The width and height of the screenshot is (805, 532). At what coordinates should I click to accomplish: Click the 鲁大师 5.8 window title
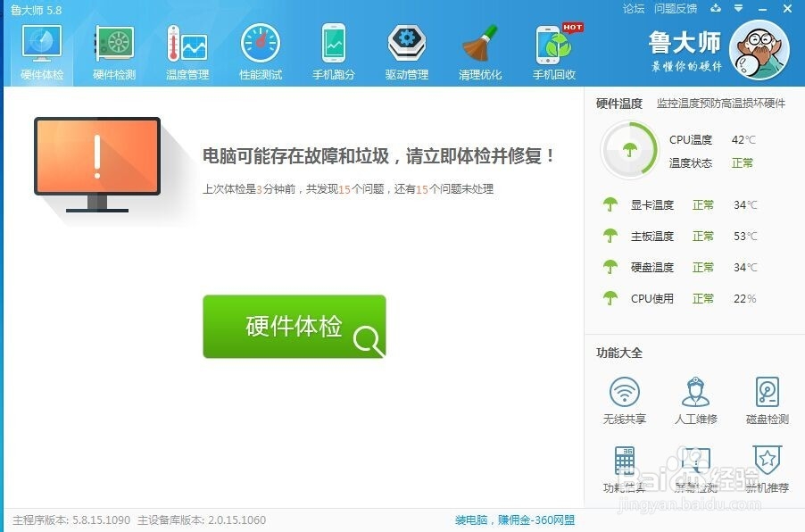point(36,10)
